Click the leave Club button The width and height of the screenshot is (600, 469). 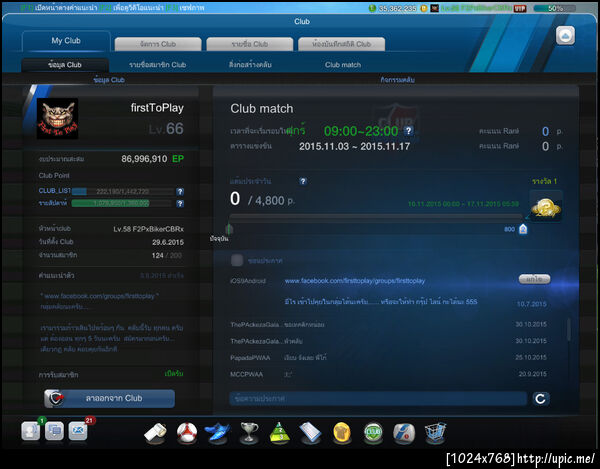click(109, 399)
